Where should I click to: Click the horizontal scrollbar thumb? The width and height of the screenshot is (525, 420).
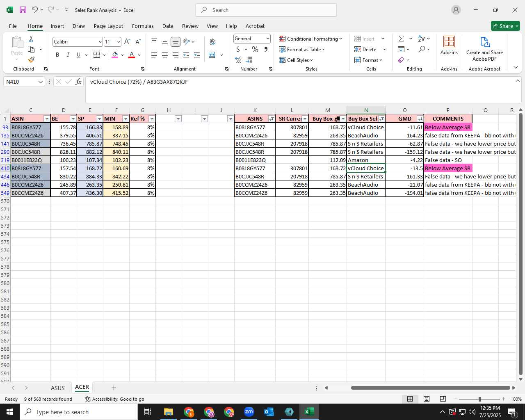coord(430,388)
